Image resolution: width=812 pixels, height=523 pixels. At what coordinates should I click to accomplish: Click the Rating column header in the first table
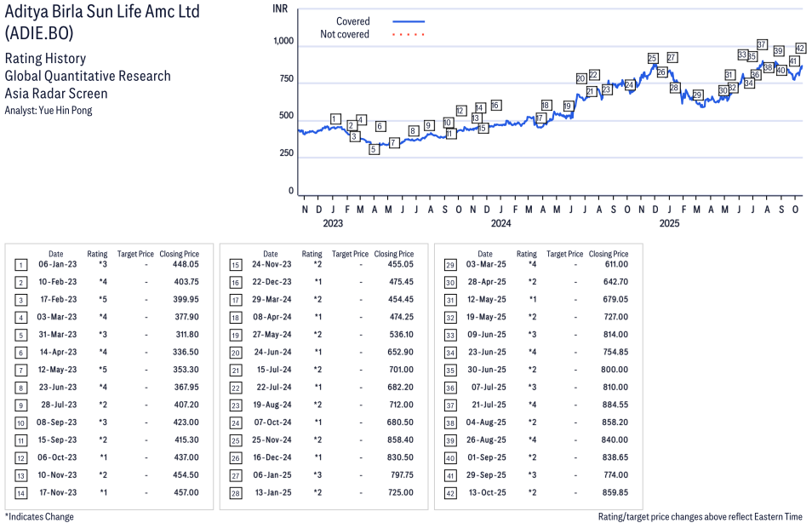(97, 254)
